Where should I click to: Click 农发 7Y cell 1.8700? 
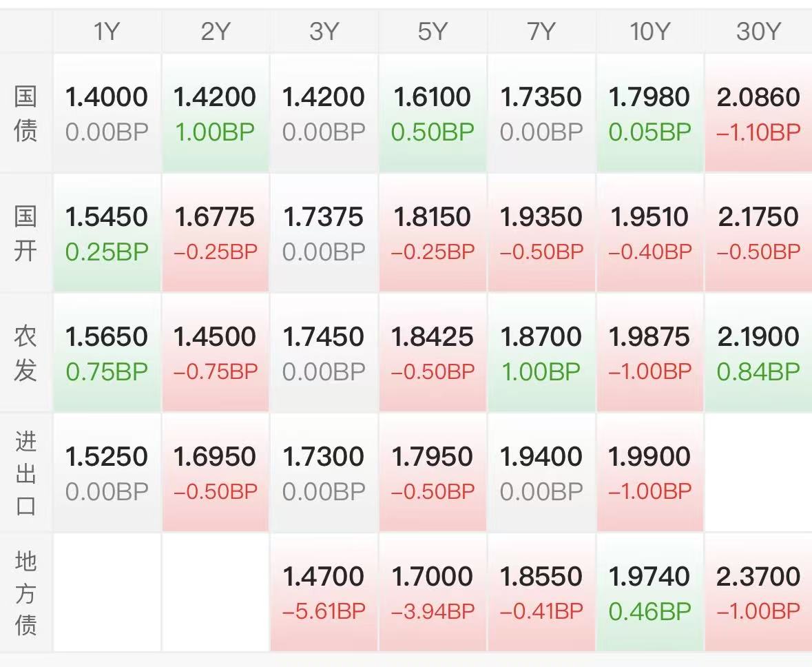pyautogui.click(x=541, y=353)
